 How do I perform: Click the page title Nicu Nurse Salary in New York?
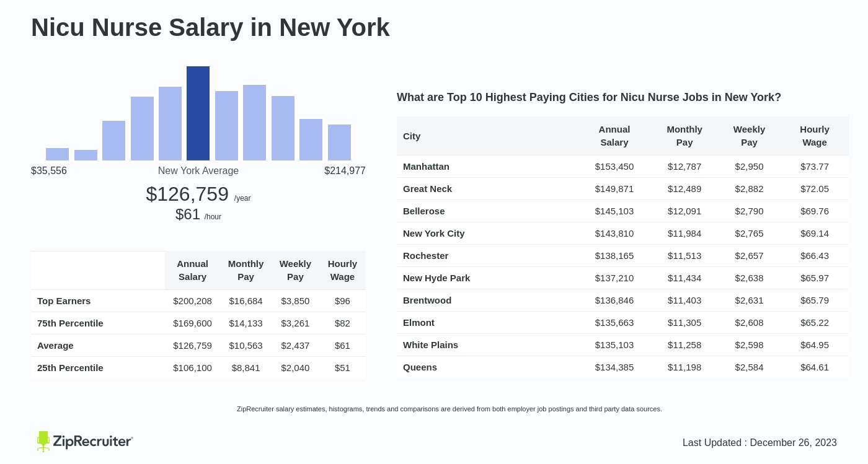(210, 27)
